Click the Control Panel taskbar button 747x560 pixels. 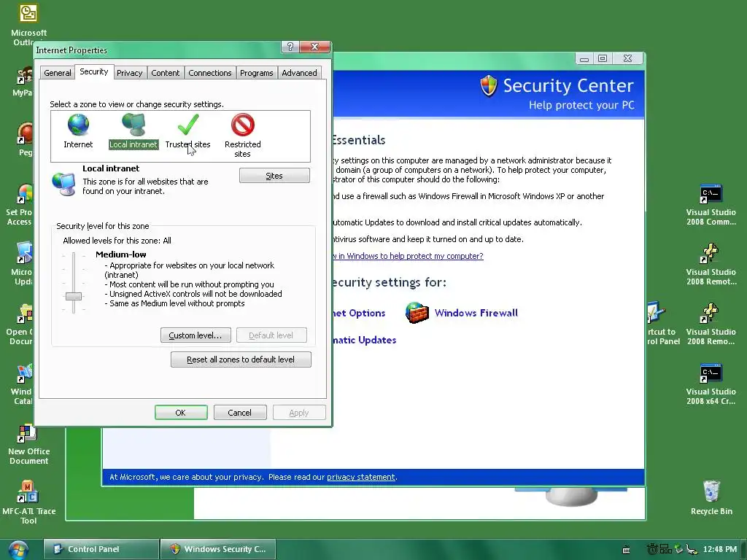pyautogui.click(x=101, y=549)
